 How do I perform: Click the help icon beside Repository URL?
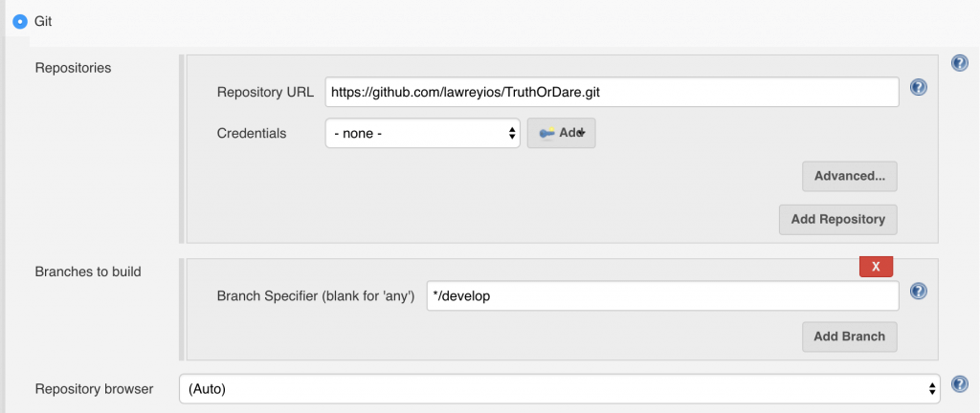[918, 88]
